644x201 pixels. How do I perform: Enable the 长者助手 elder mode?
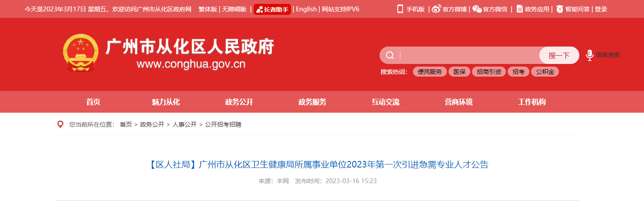point(272,9)
